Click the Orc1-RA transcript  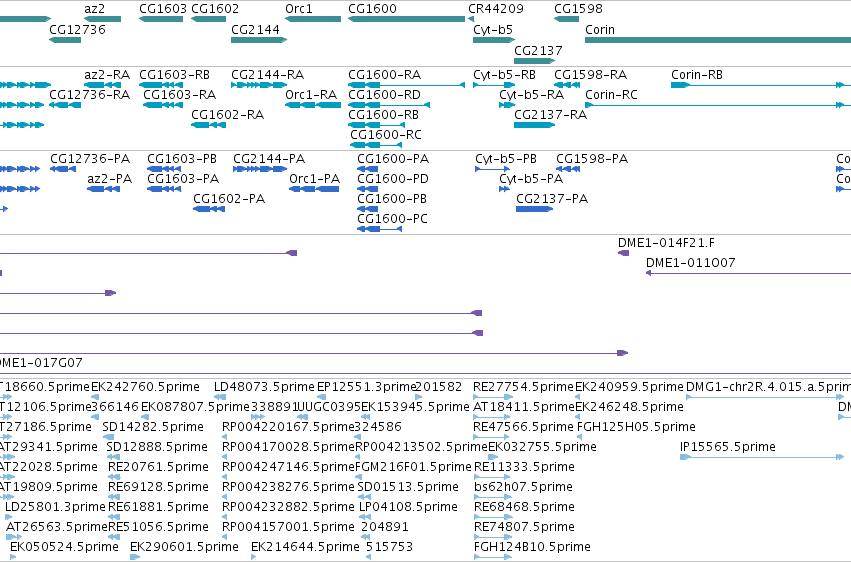(x=313, y=105)
